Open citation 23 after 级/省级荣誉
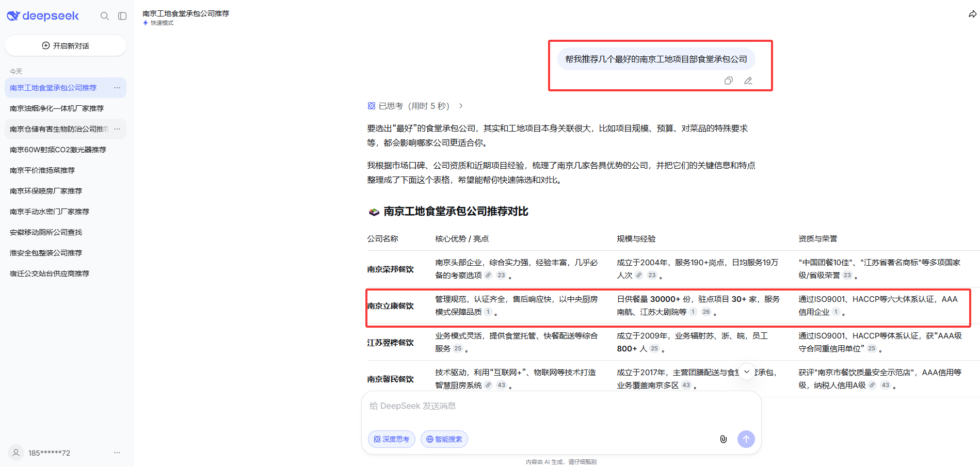 (x=847, y=275)
